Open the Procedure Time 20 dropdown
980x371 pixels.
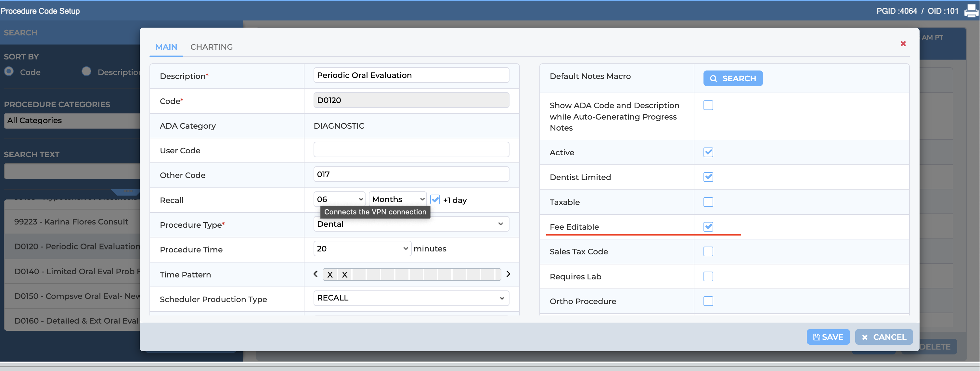(x=362, y=249)
